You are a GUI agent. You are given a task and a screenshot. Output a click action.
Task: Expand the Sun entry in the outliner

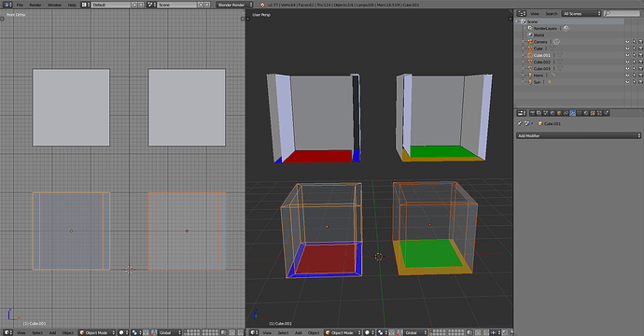point(523,82)
